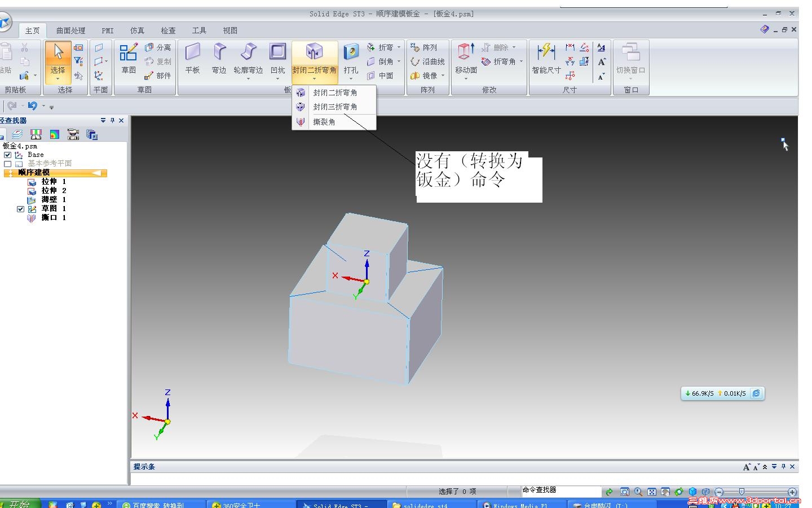The image size is (812, 508).
Task: Open the 折弯角 dropdown in 修改 group
Action: 521,62
